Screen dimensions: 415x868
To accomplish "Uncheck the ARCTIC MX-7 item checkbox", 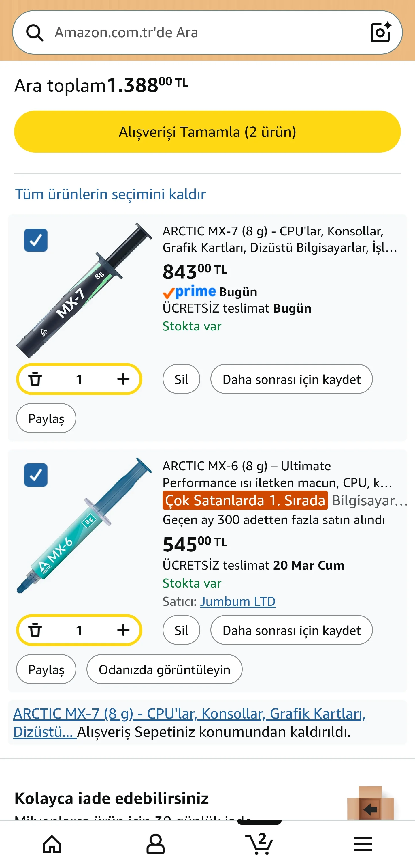I will pos(36,240).
